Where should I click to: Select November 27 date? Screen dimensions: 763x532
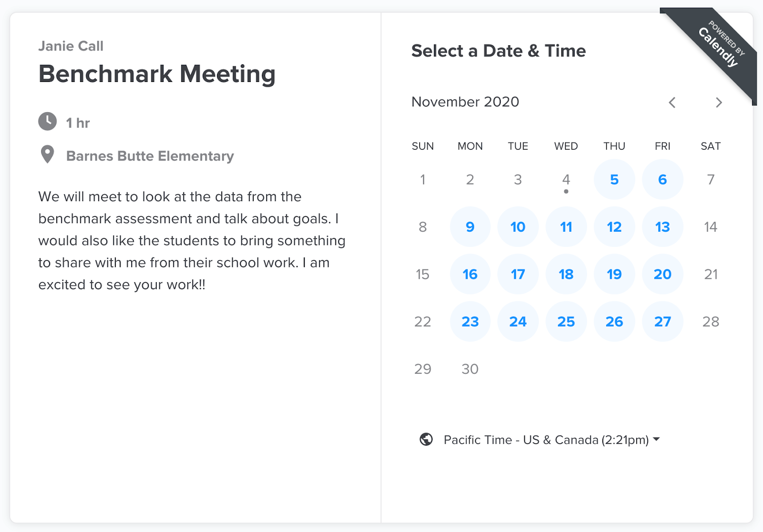coord(662,321)
